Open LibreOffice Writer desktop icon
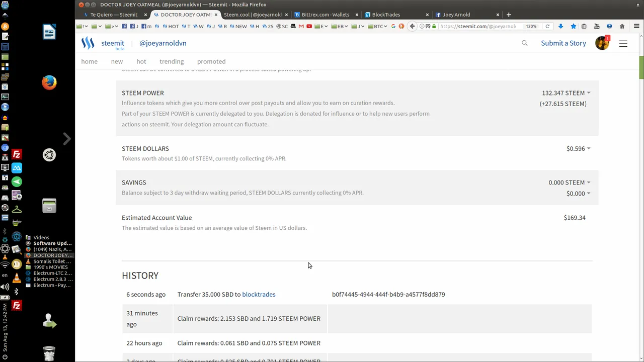The width and height of the screenshot is (644, 362). 49,33
